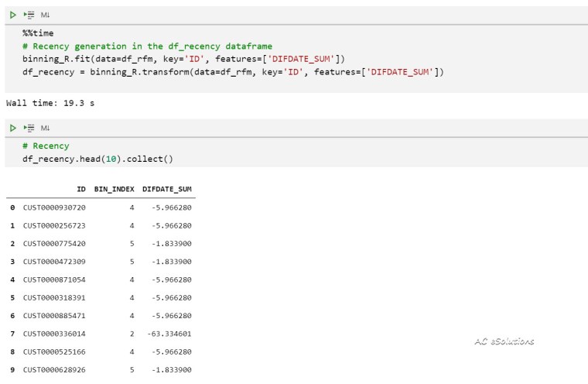The image size is (588, 384).
Task: Click the ID column header
Action: click(x=80, y=189)
